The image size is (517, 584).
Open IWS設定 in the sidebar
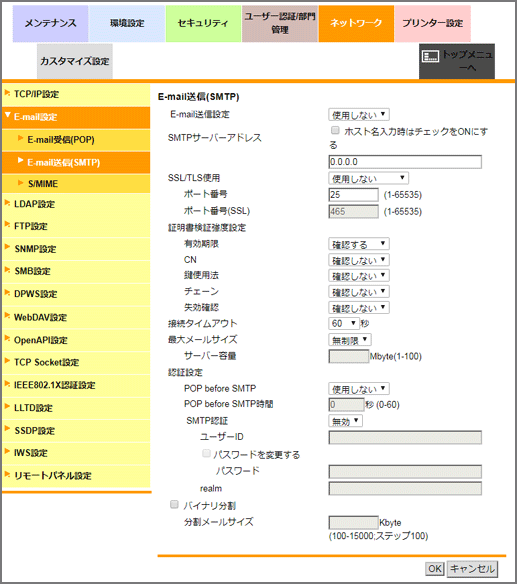pyautogui.click(x=76, y=453)
